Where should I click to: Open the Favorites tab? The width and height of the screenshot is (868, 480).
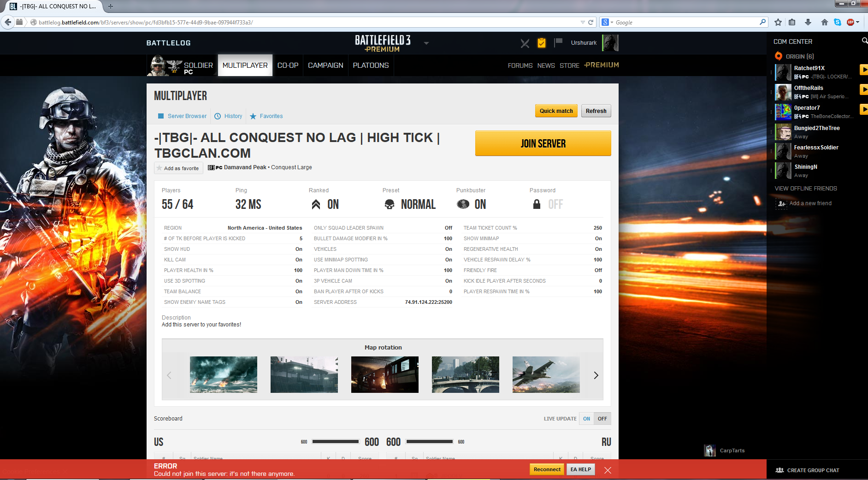266,116
